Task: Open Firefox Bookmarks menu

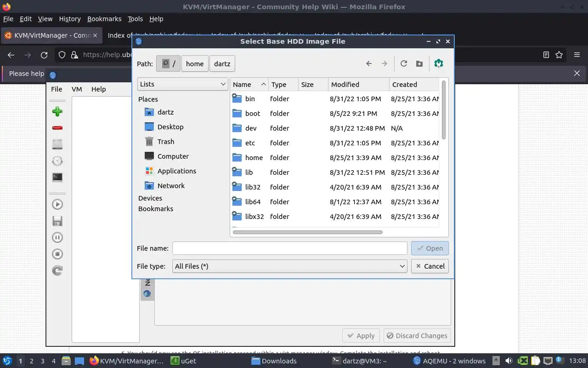Action: coord(104,19)
